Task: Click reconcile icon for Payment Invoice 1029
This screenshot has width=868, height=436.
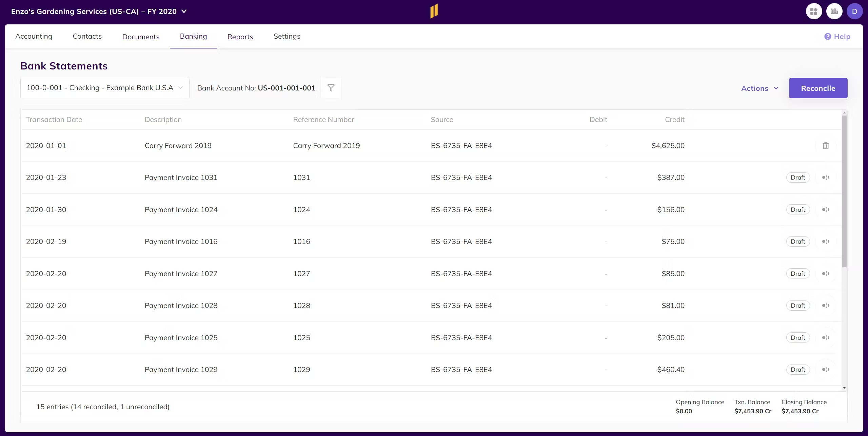Action: point(826,370)
